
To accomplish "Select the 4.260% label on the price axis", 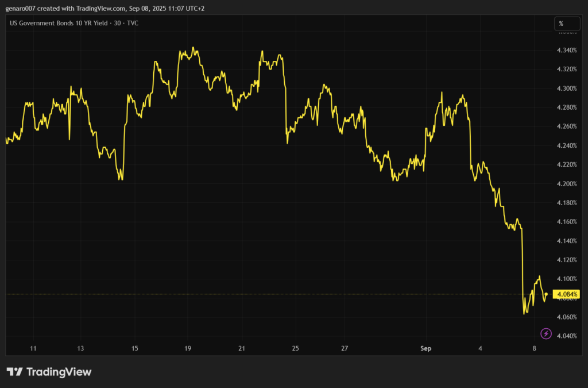I will click(x=567, y=126).
